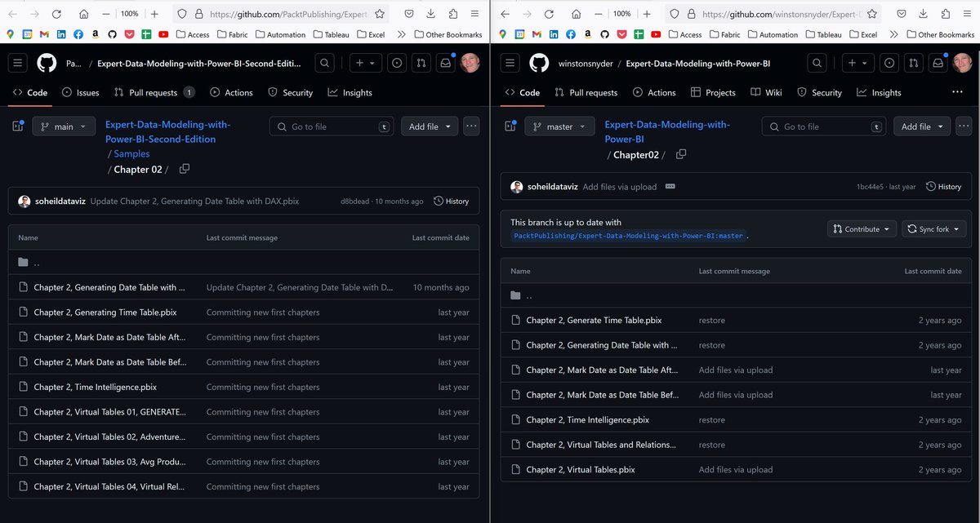
Task: View History on the PacktPublishing page
Action: click(x=452, y=201)
